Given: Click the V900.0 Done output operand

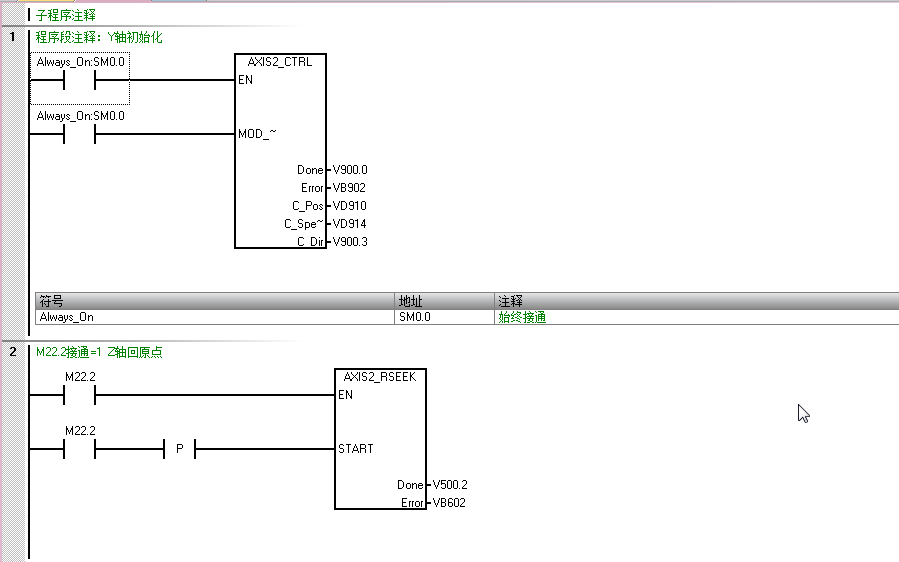Looking at the screenshot, I should pyautogui.click(x=350, y=170).
